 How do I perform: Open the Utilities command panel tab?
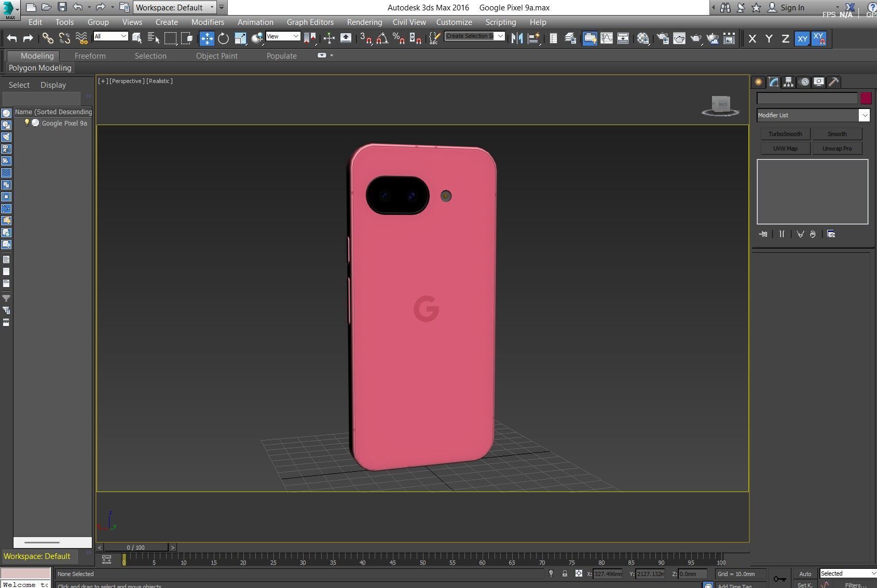[x=833, y=82]
